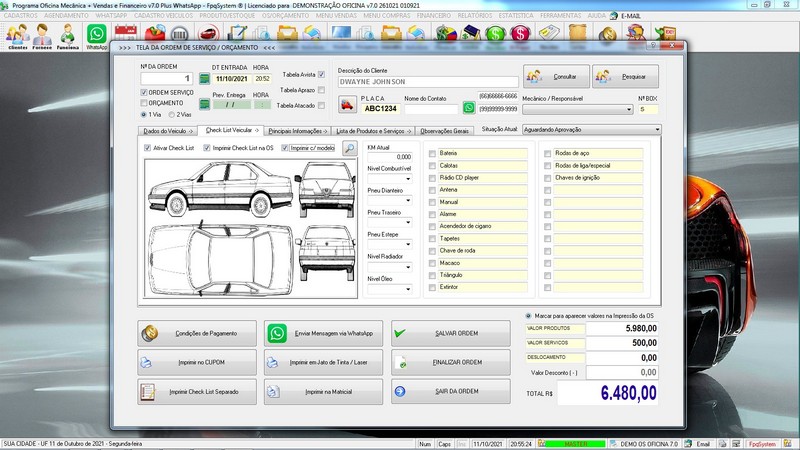Open the WhatsApp toolbar icon
The image size is (800, 450).
tap(97, 35)
